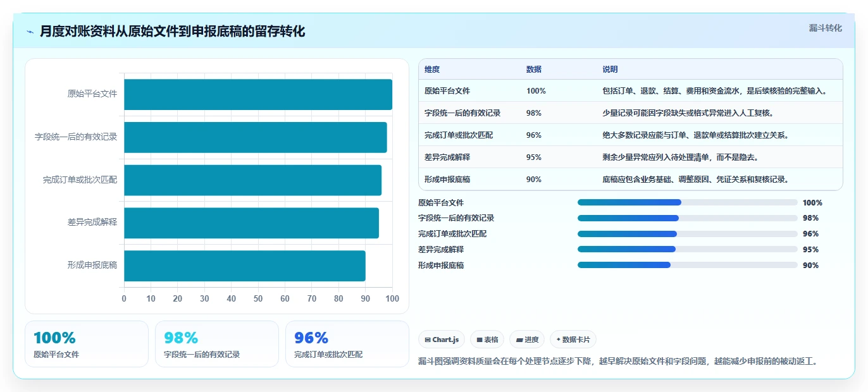Click the 原始平台文件 progress bar

pos(687,202)
